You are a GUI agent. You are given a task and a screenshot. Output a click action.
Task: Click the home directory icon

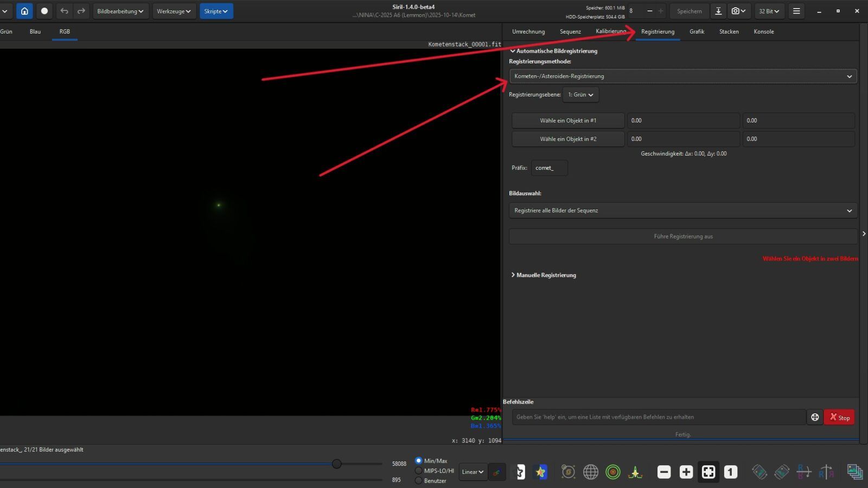24,11
